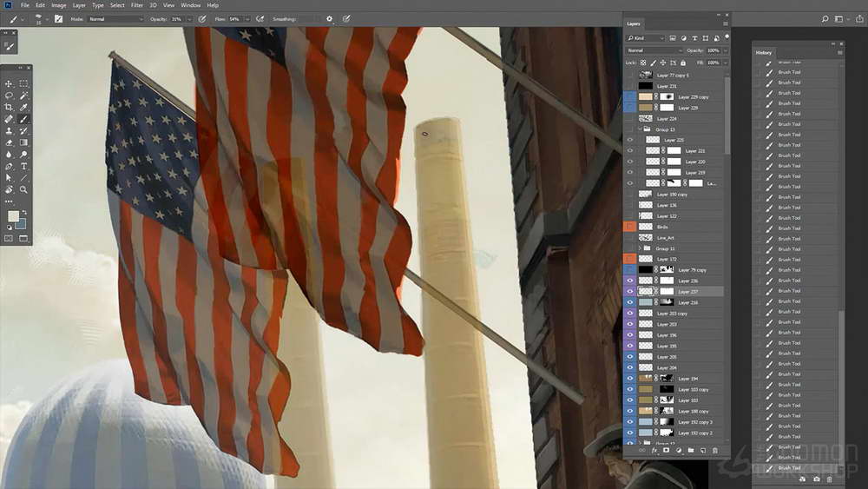Image resolution: width=868 pixels, height=489 pixels.
Task: Hide Layer 192 copy 2
Action: pos(630,433)
